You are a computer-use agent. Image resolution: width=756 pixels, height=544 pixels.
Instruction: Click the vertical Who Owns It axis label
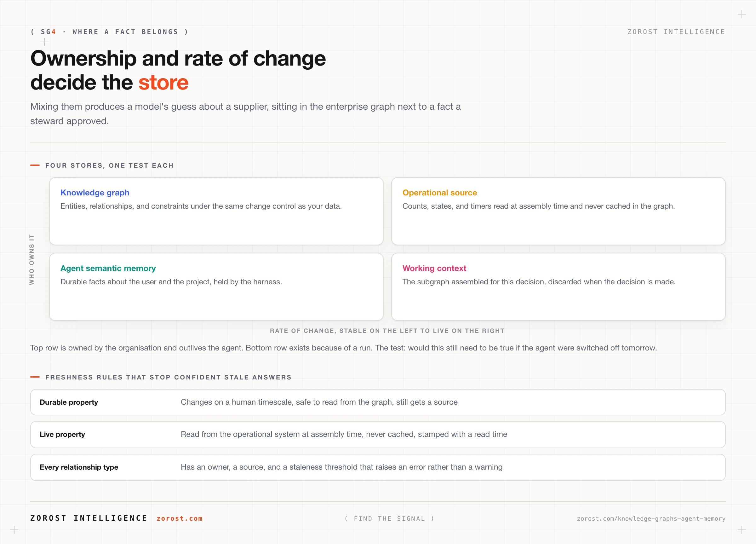pos(32,259)
